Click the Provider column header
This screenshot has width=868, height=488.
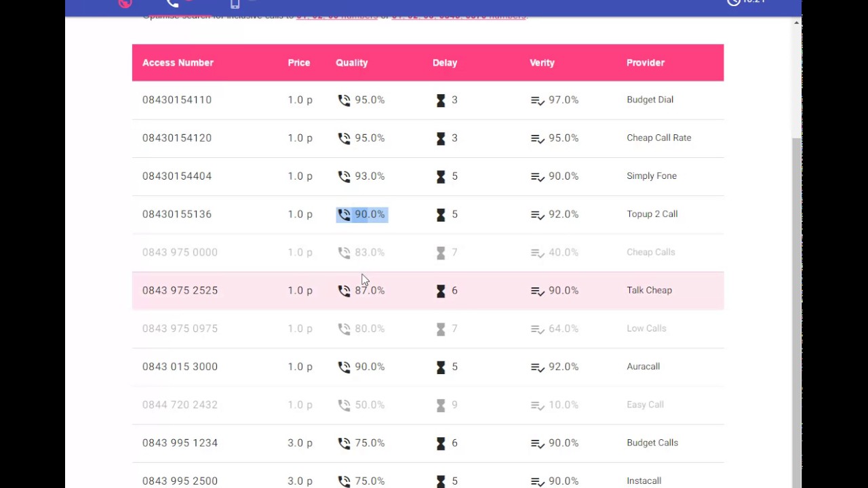click(x=645, y=62)
